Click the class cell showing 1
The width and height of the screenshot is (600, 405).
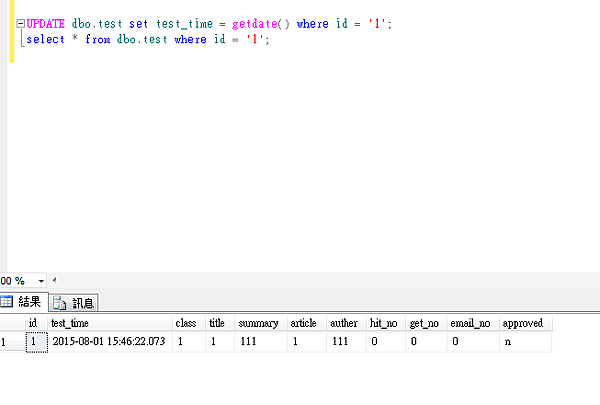189,341
